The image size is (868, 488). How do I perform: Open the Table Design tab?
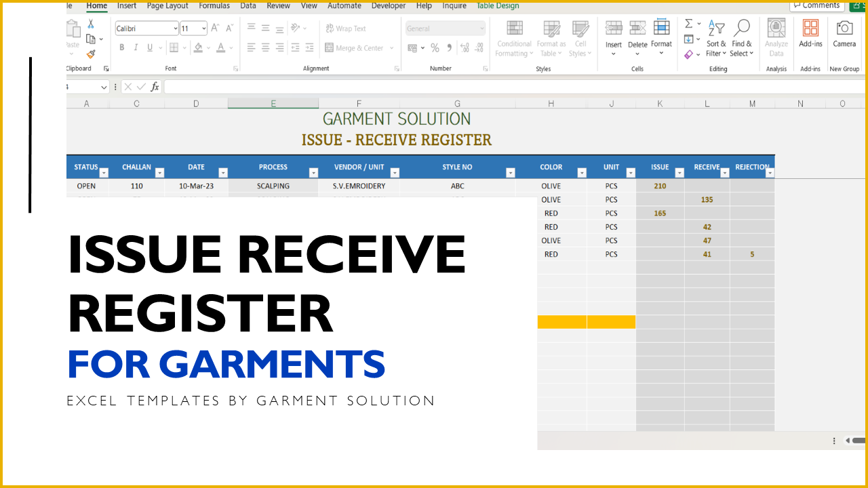coord(497,5)
